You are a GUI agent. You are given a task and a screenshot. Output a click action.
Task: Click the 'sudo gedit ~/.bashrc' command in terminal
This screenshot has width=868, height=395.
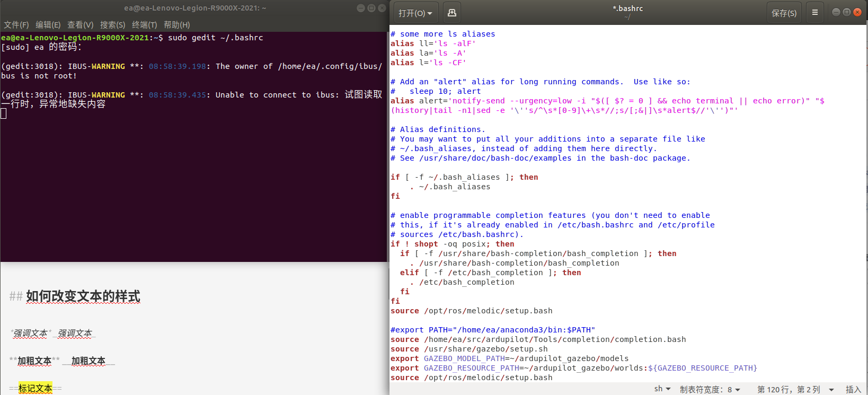click(x=216, y=38)
